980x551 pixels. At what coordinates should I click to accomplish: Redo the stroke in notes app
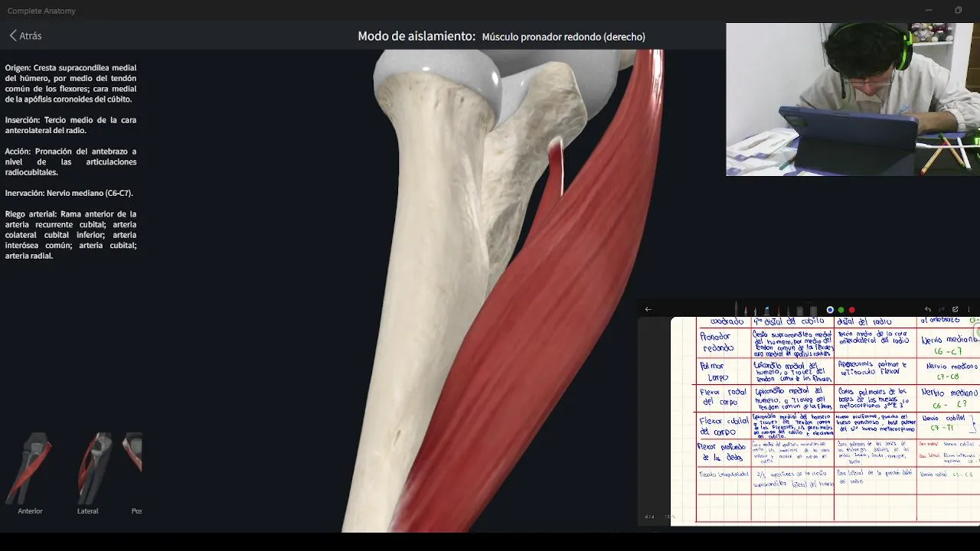coord(942,309)
